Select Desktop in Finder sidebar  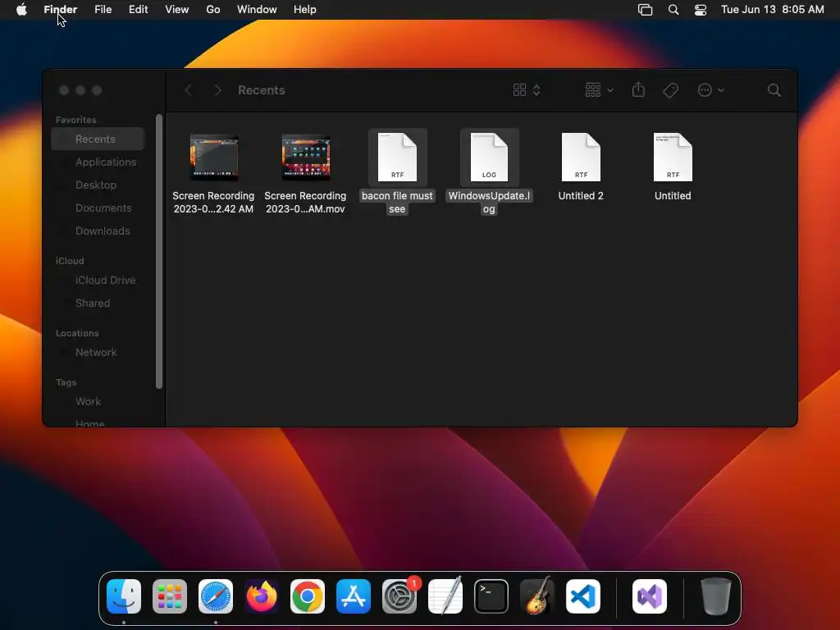[x=98, y=185]
